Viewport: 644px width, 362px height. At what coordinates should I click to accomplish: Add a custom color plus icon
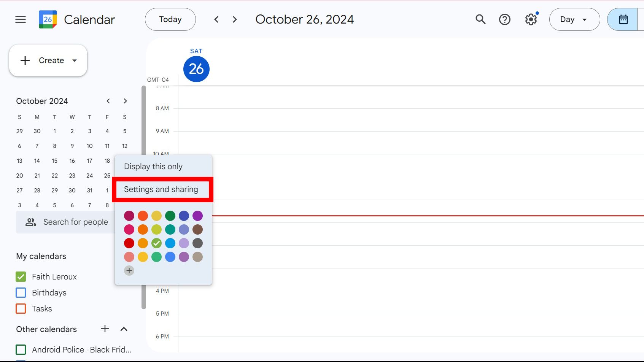pyautogui.click(x=129, y=270)
